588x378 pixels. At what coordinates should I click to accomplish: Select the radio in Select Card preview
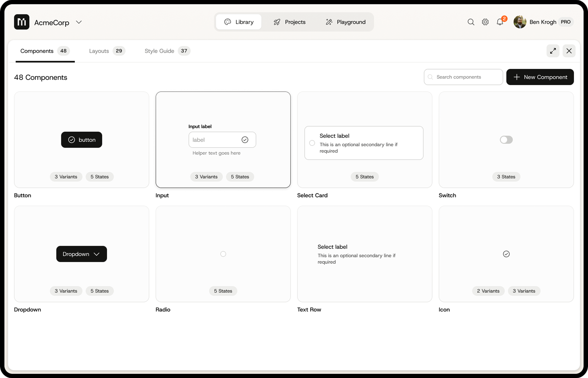click(x=312, y=143)
